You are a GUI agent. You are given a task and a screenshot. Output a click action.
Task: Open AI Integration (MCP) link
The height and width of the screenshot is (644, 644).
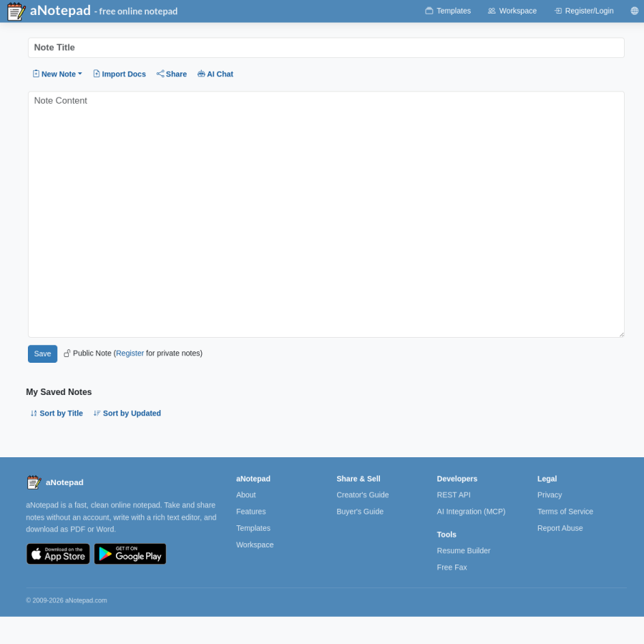(471, 512)
